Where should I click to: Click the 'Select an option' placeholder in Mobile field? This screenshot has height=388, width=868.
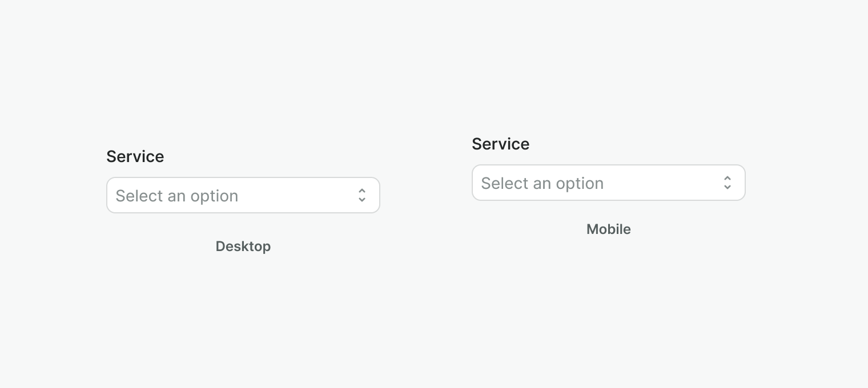(542, 183)
